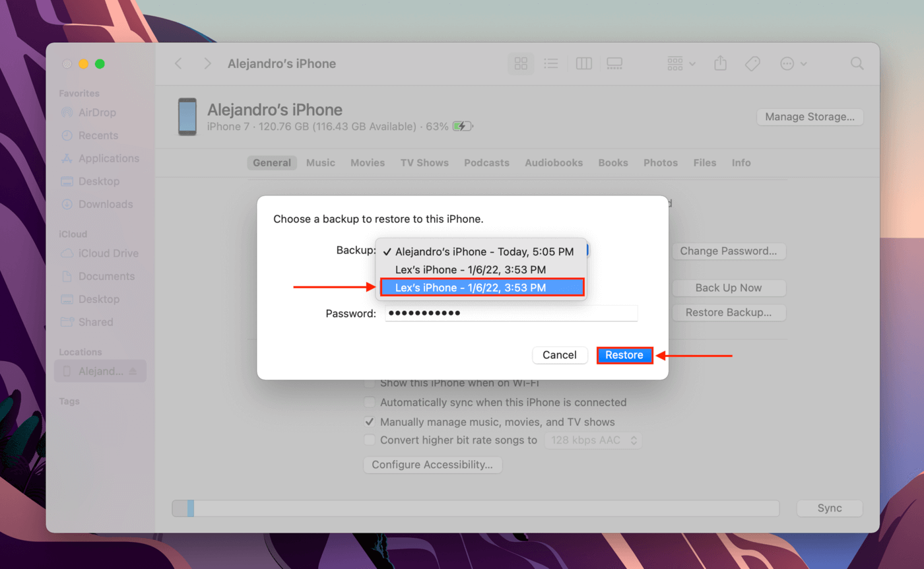924x569 pixels.
Task: Click Change Password button
Action: coord(729,251)
